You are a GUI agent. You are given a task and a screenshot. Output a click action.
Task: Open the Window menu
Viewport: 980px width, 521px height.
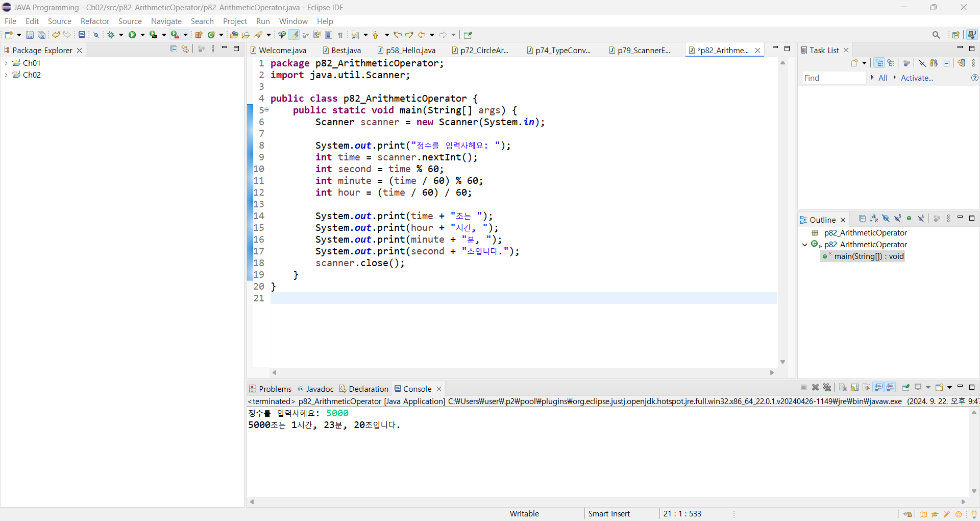pos(293,21)
